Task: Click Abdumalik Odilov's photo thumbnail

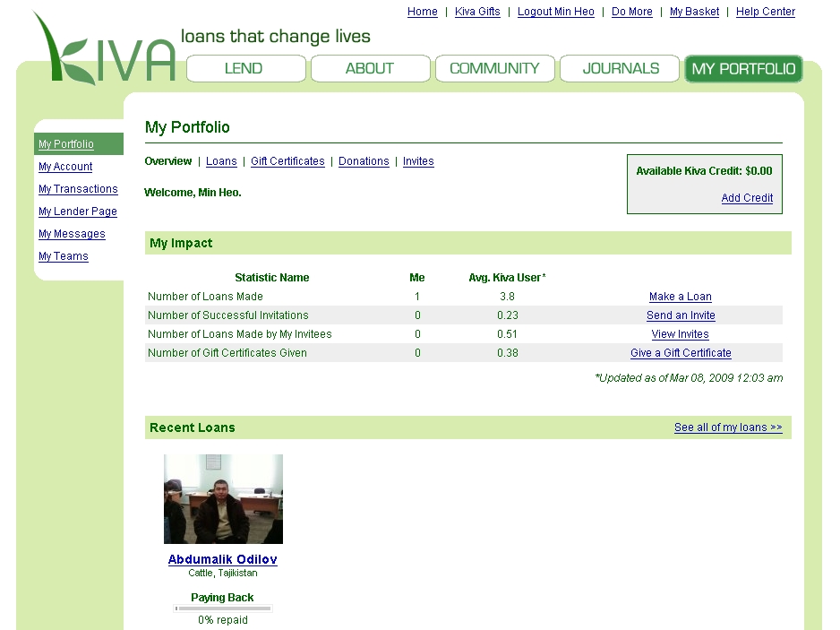Action: [223, 499]
